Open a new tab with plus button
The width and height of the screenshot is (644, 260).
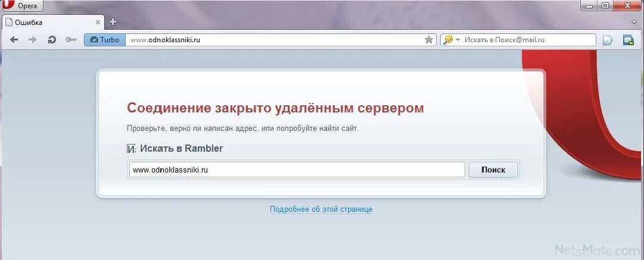(113, 22)
